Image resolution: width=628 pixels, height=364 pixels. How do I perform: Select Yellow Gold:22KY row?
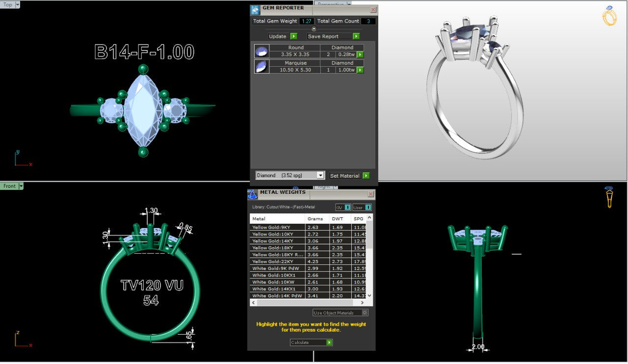click(308, 262)
